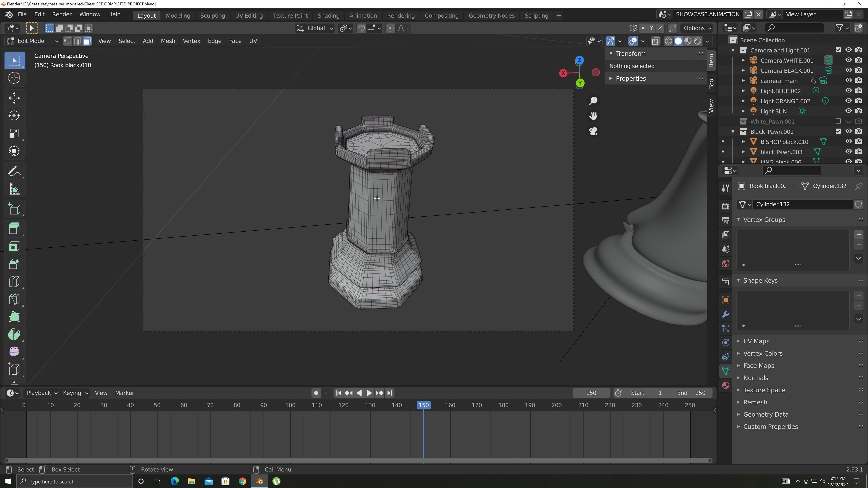The height and width of the screenshot is (488, 868).
Task: Play the animation forward
Action: [x=369, y=393]
